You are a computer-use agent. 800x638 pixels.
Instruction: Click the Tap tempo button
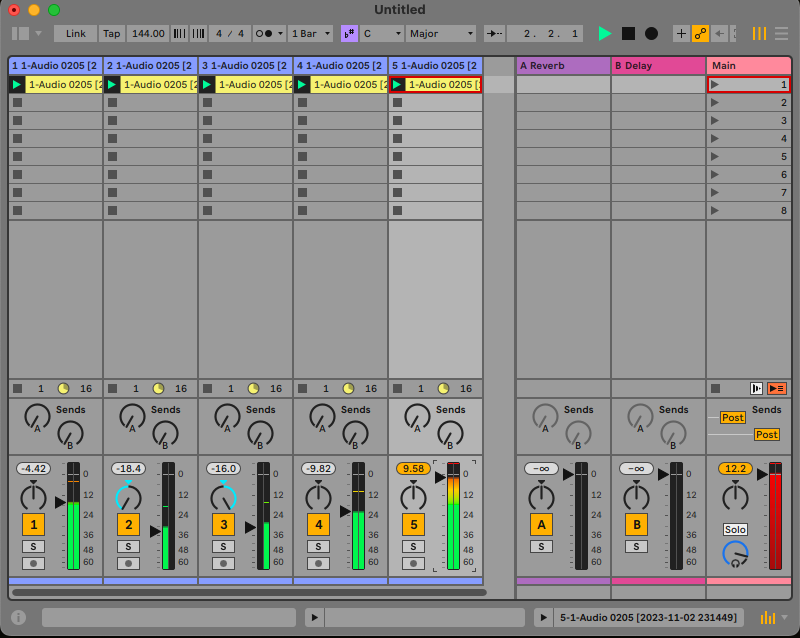coord(112,33)
